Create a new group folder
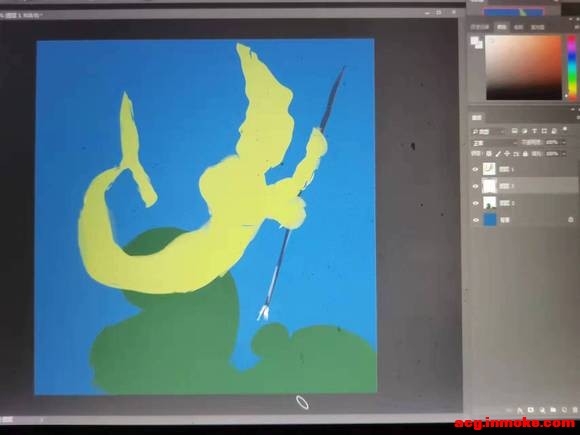The height and width of the screenshot is (435, 580). (553, 410)
